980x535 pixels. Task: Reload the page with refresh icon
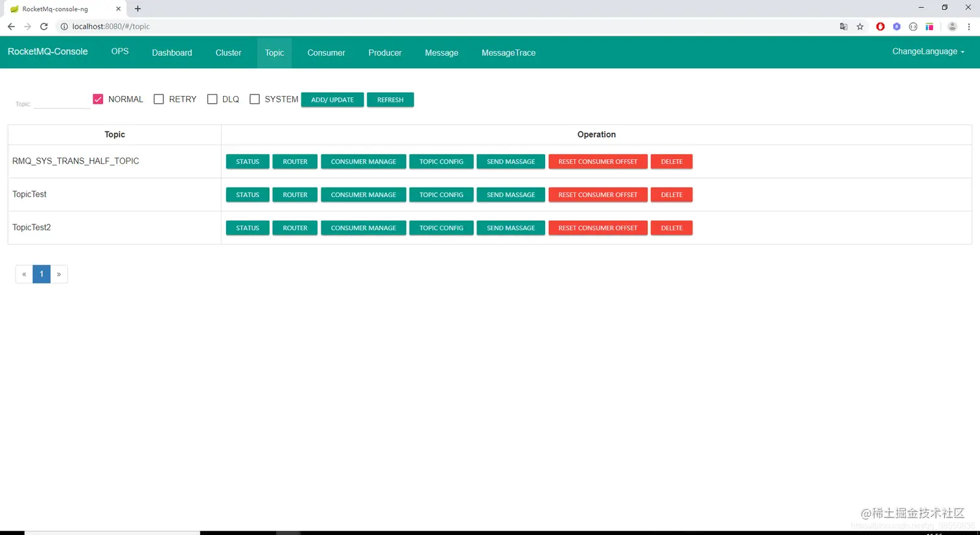point(44,27)
